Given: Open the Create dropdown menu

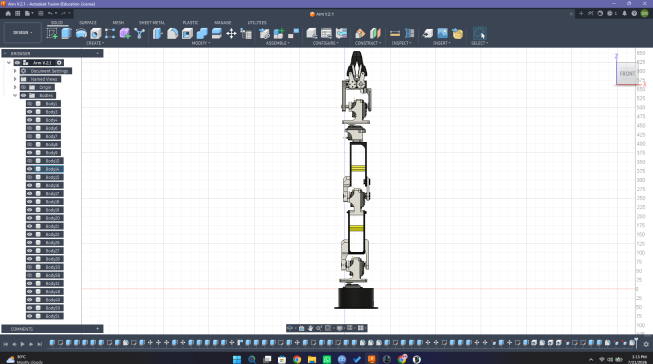Looking at the screenshot, I should point(95,43).
